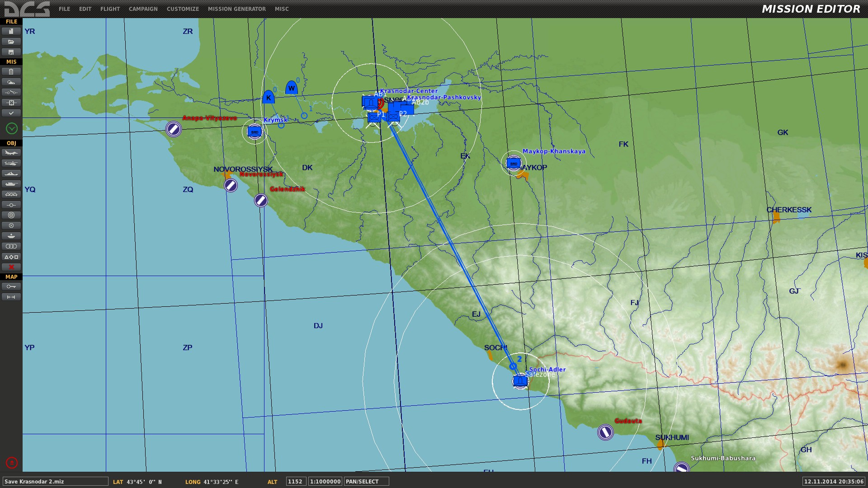Select the Anapa-Vityazevo airfield marker
Viewport: 868px width, 488px height.
[x=174, y=129]
